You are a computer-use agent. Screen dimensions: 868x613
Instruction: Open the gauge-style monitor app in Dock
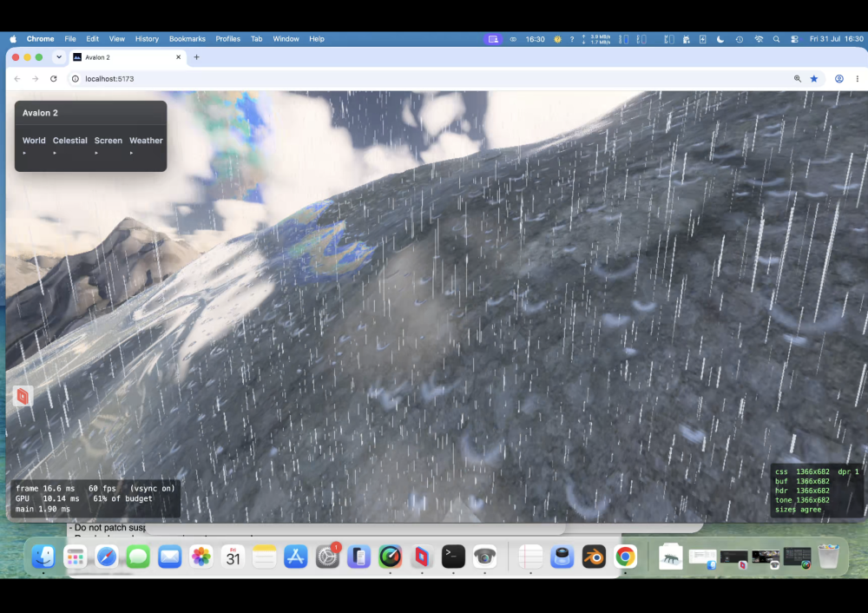click(391, 557)
